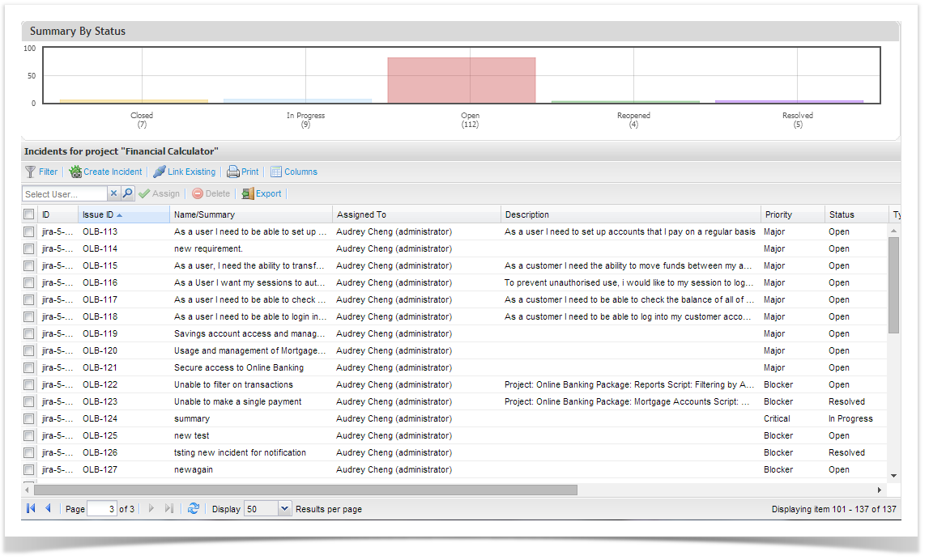
Task: Click the Filter funnel icon
Action: pyautogui.click(x=31, y=172)
